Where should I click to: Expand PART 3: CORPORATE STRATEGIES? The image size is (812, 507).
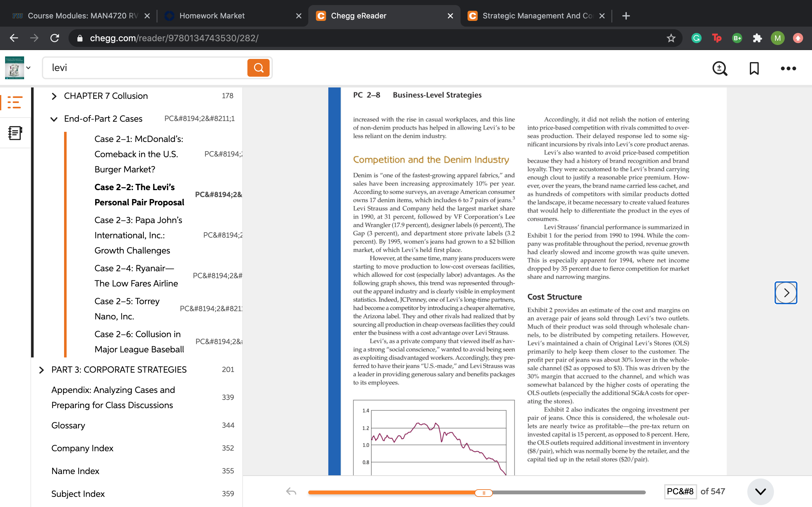pyautogui.click(x=41, y=370)
